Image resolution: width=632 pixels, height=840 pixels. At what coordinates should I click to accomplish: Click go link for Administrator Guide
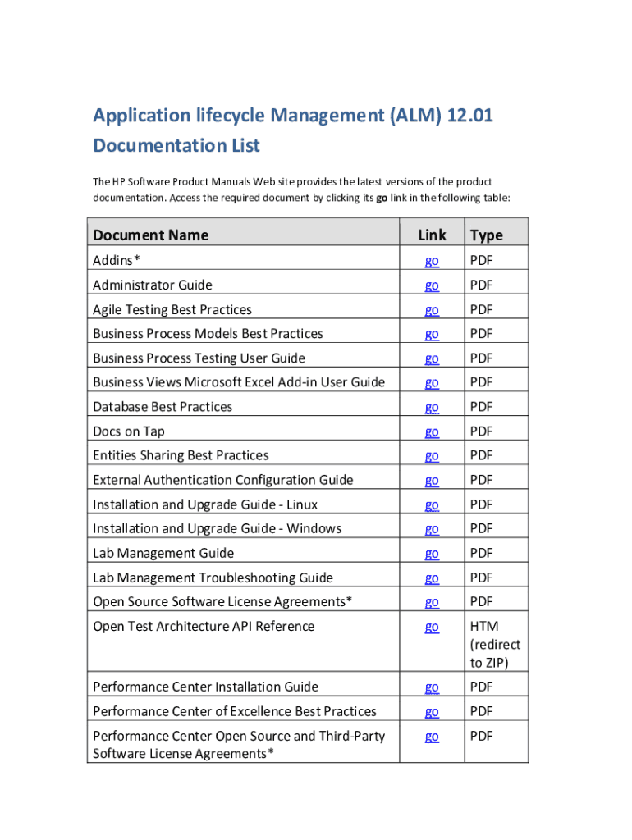coord(432,285)
